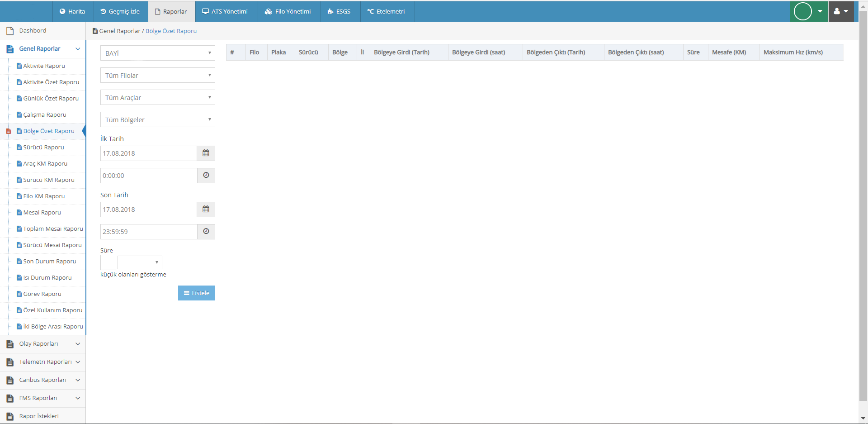Open the İlk Tarih calendar picker icon
The width and height of the screenshot is (868, 424).
click(206, 153)
